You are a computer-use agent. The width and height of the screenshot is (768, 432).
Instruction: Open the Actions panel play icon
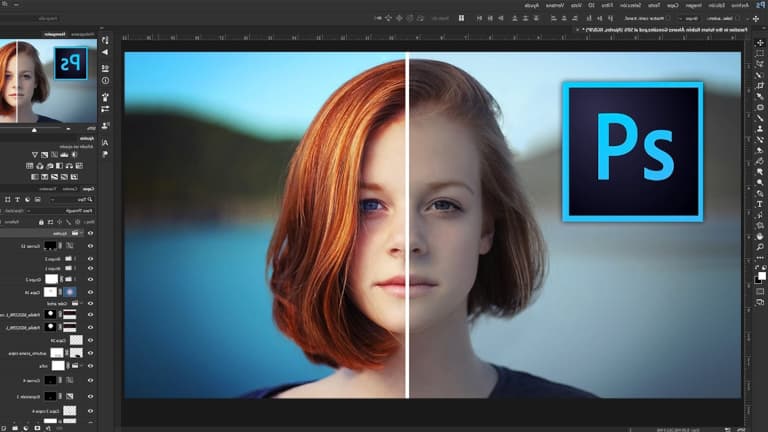(105, 52)
